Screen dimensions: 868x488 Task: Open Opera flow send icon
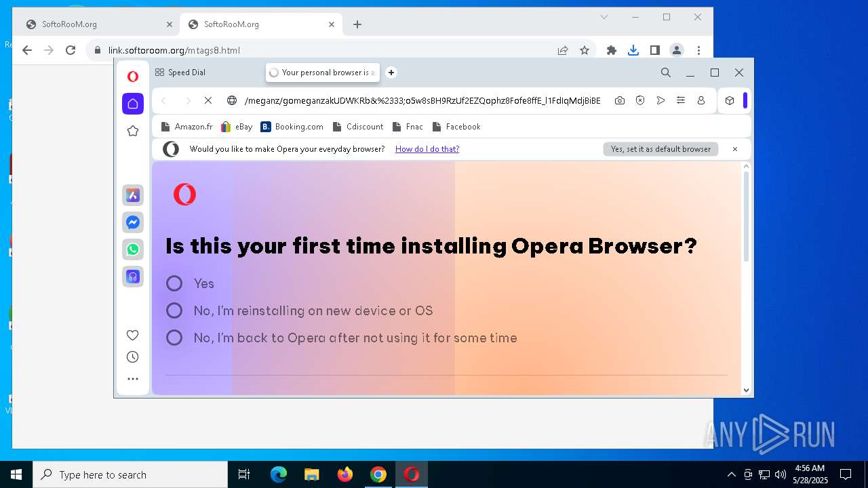(660, 100)
